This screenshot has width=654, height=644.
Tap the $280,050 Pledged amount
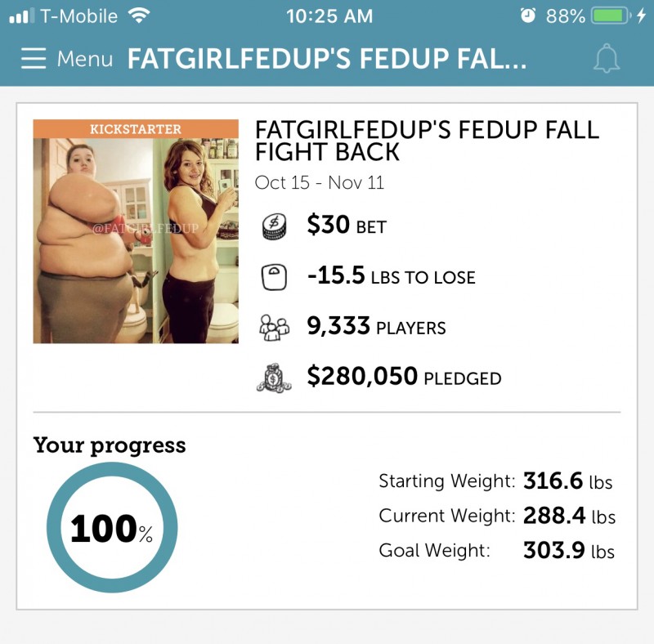(x=404, y=377)
